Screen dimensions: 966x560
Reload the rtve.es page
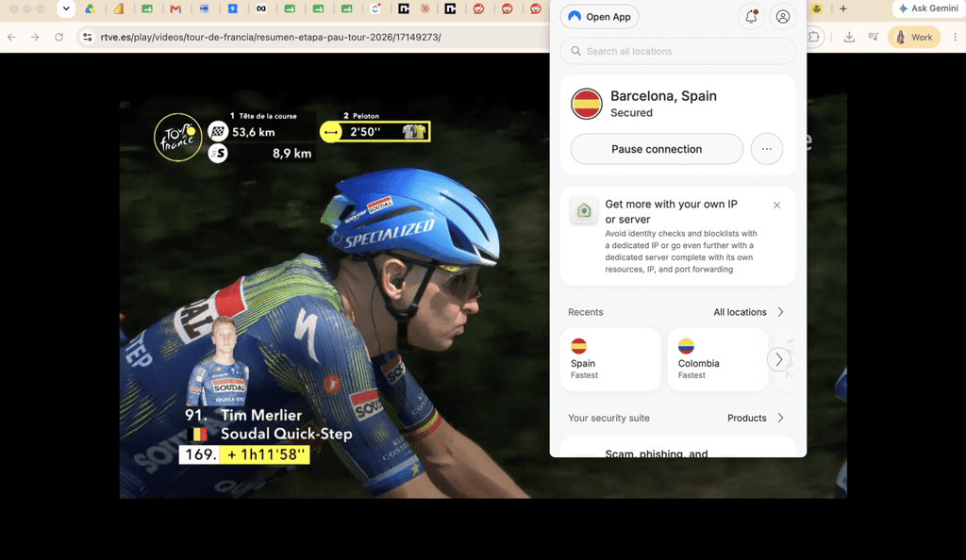coord(59,37)
